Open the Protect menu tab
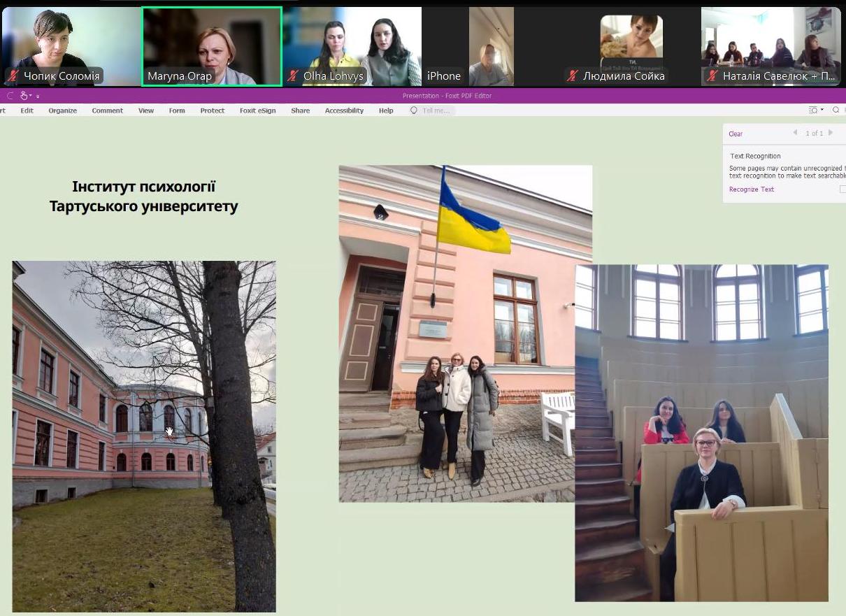 [212, 110]
